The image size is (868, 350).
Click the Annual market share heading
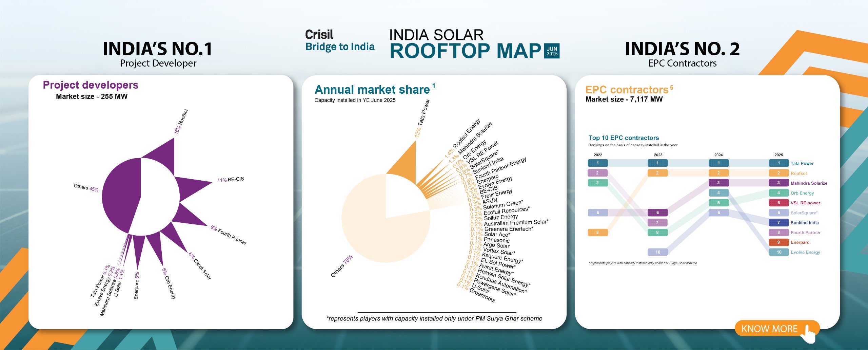[x=372, y=90]
